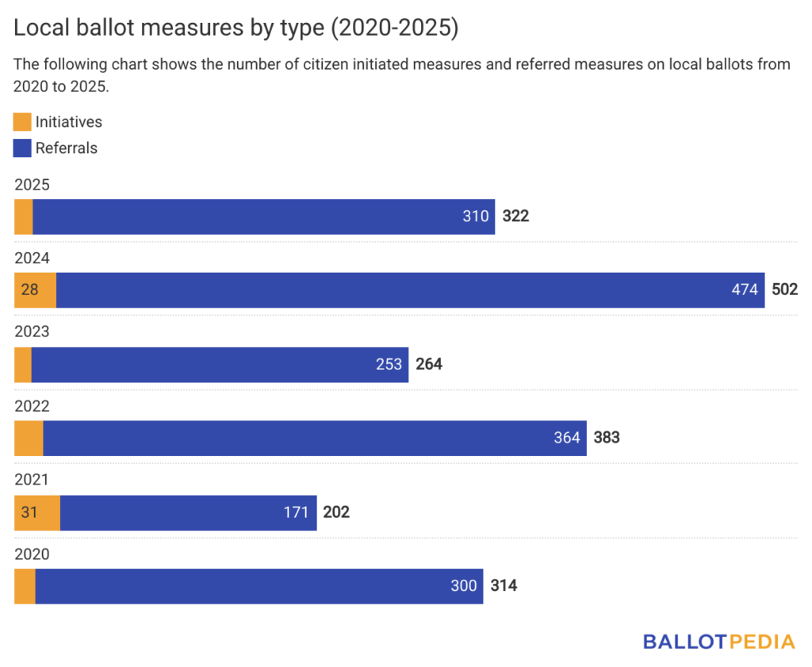Select the Referrals legend label
The height and width of the screenshot is (667, 812).
pos(67,148)
